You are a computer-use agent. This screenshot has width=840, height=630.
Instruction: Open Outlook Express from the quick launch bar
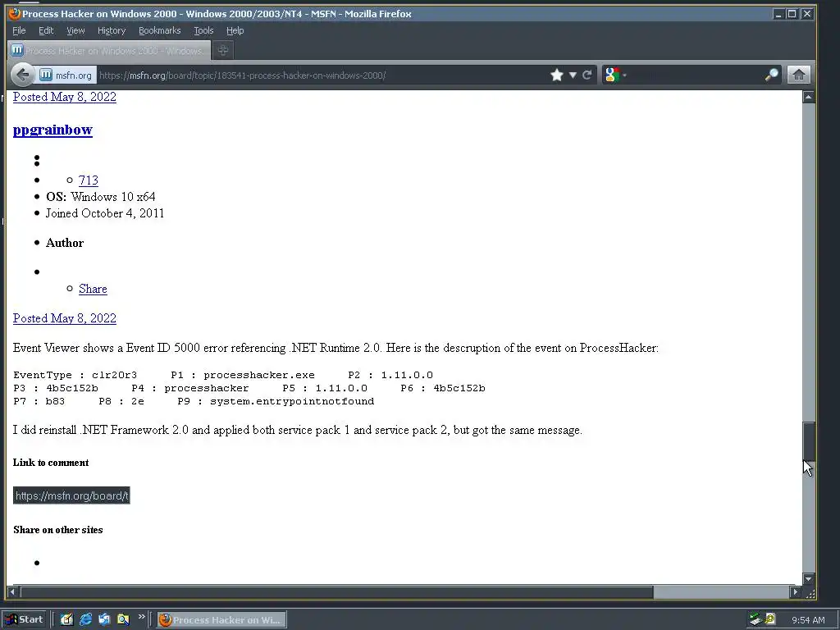[104, 619]
